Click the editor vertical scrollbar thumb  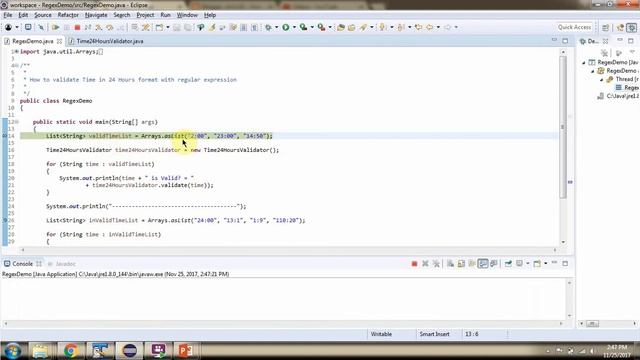pos(563,127)
